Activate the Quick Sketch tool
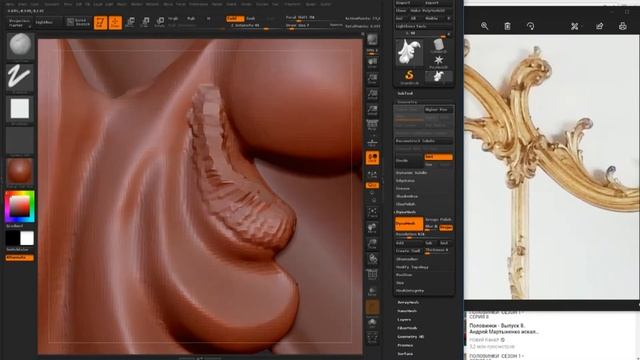The height and width of the screenshot is (360, 640). [x=78, y=22]
